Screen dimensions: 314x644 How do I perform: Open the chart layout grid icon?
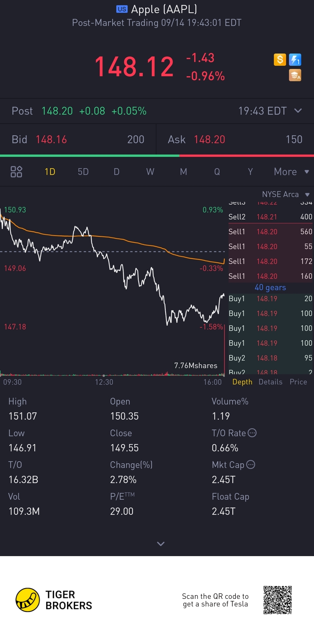coord(16,172)
